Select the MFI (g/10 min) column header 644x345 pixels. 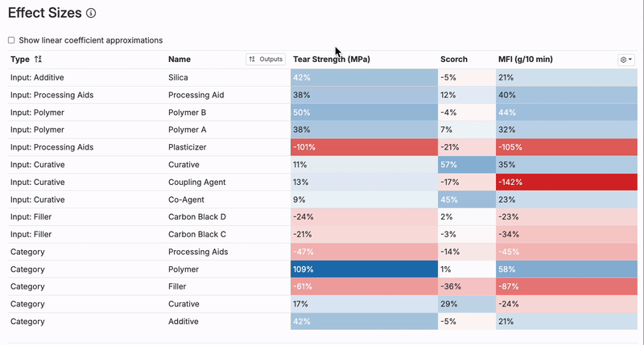click(x=525, y=60)
